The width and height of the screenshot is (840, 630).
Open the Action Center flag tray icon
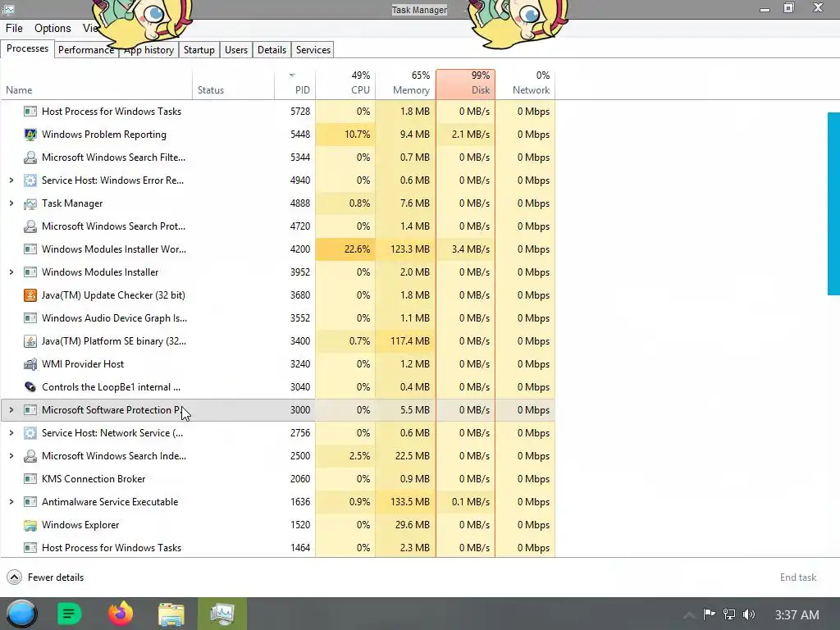pos(709,614)
